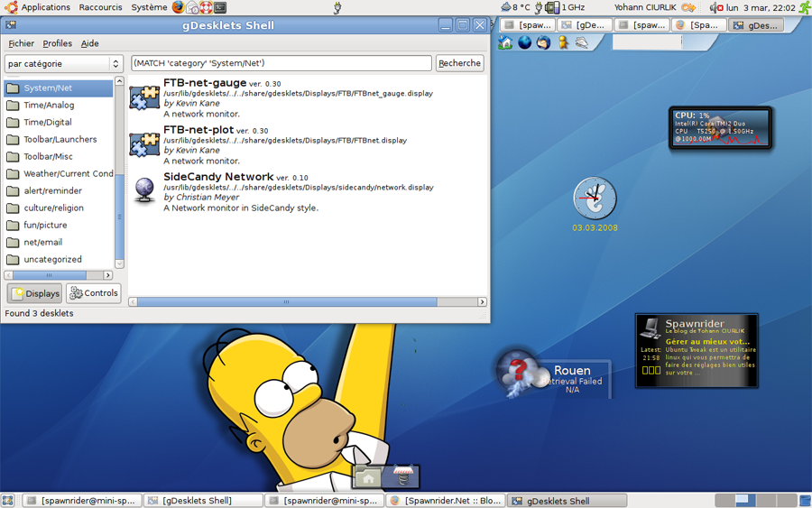
Task: Open the Firefox launcher in top panel
Action: coord(178,7)
